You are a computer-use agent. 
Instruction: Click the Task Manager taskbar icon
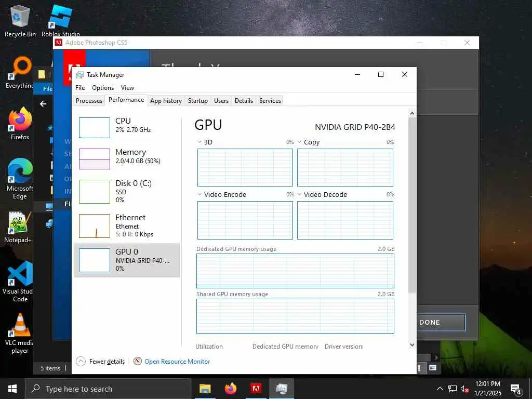click(x=281, y=389)
